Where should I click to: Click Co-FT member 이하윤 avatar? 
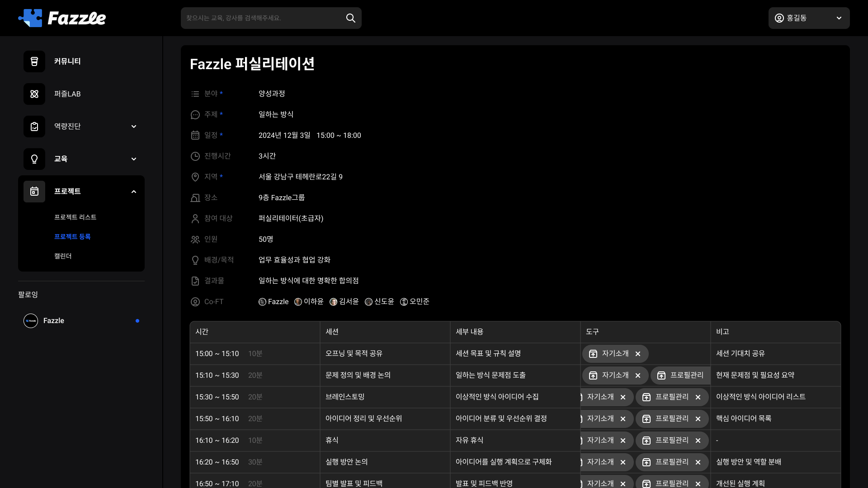298,302
